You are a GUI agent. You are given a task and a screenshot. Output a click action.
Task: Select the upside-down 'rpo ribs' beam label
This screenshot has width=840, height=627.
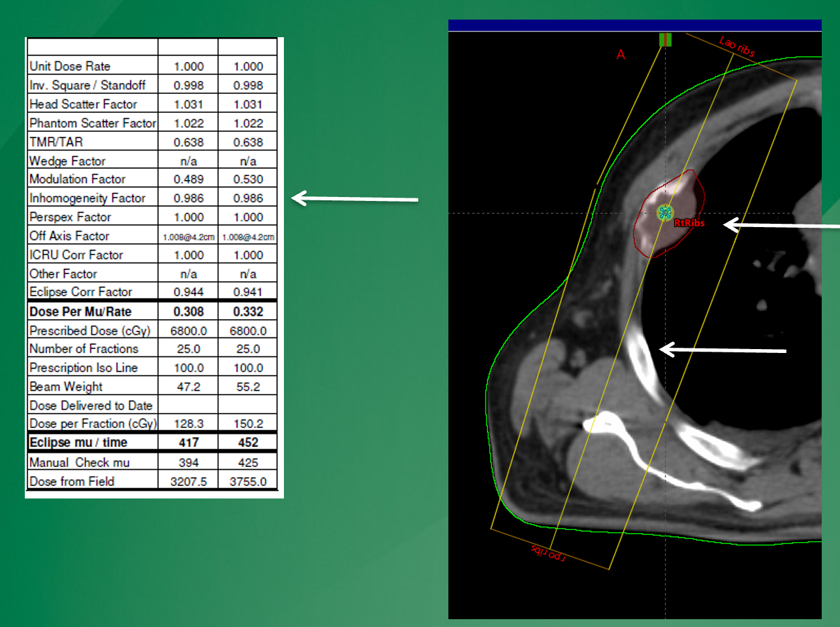[x=548, y=552]
